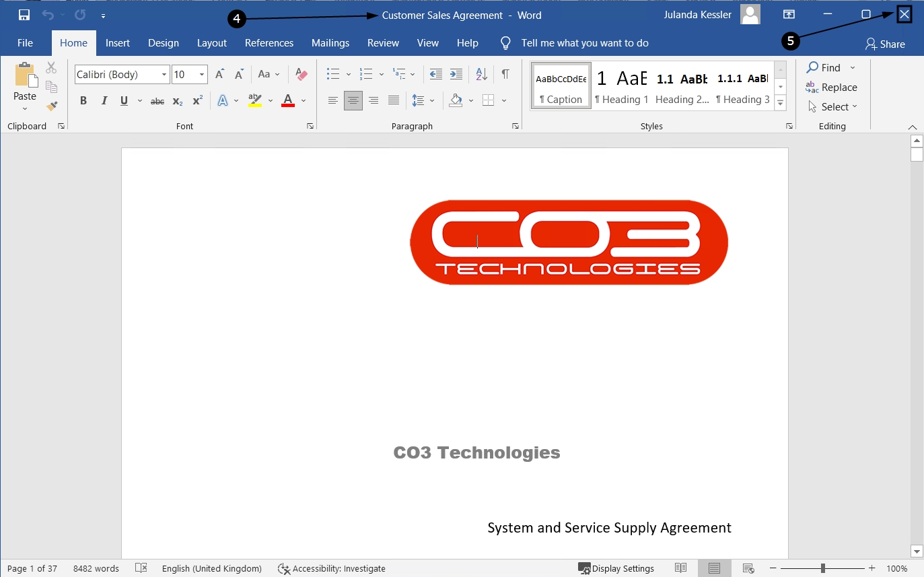This screenshot has height=577, width=924.
Task: Show or hide paragraph marks
Action: (x=505, y=75)
